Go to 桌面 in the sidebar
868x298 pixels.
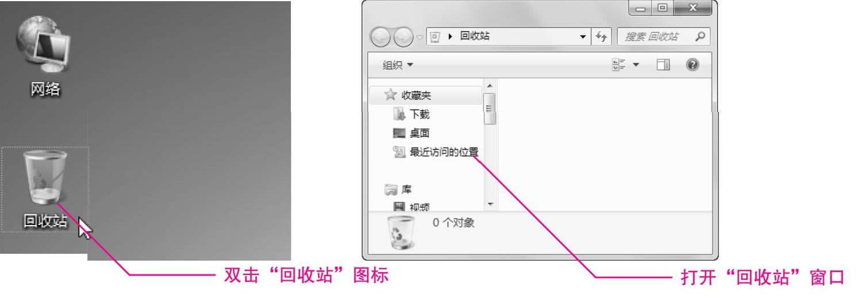coord(411,133)
